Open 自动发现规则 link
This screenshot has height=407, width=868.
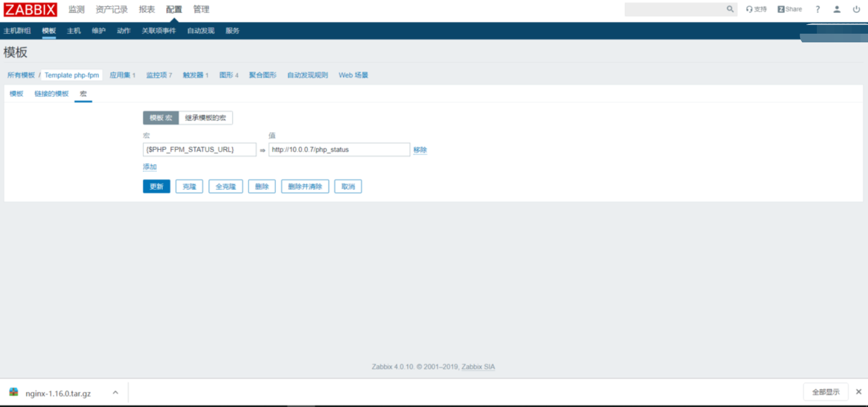tap(307, 75)
